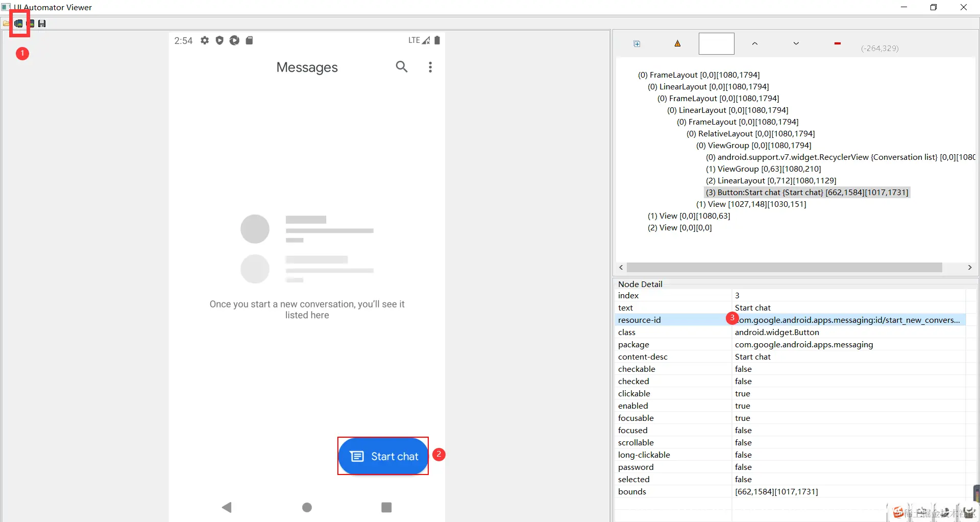Tap Android back navigation triangle
This screenshot has width=980, height=522.
point(227,507)
